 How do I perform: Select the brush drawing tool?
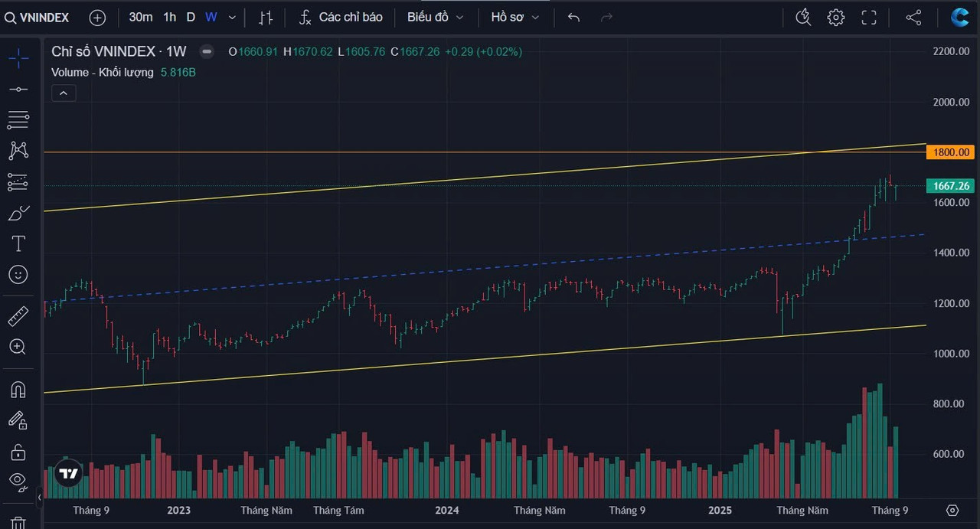pyautogui.click(x=18, y=213)
